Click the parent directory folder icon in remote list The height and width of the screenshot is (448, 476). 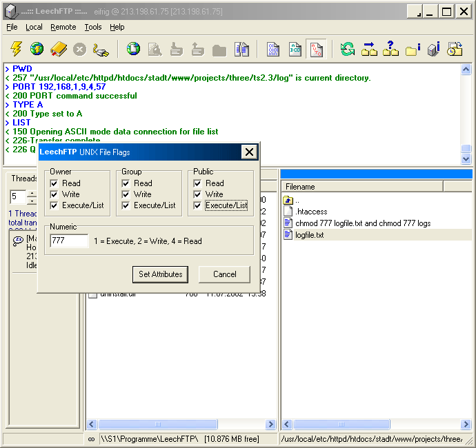point(288,200)
